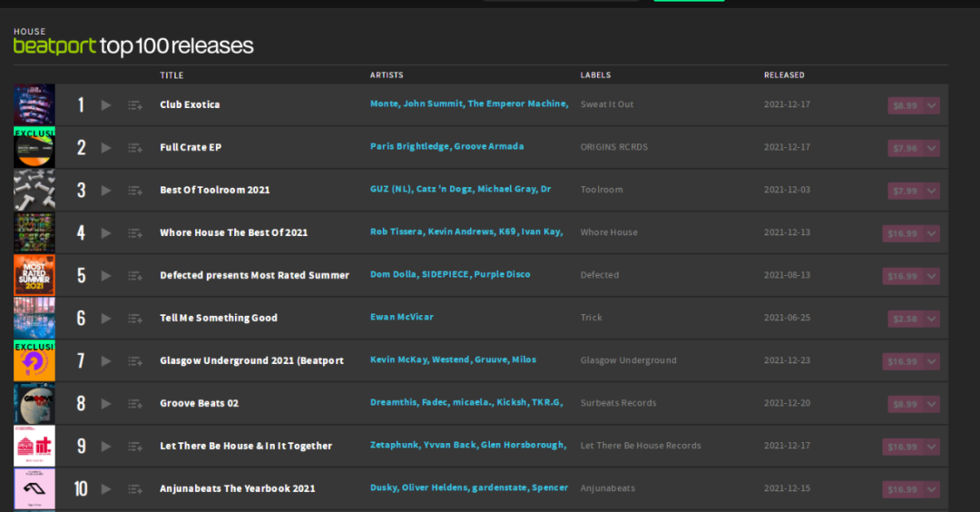Add Groove Beats 02 to queue
Screen dimensions: 980x512
point(135,404)
